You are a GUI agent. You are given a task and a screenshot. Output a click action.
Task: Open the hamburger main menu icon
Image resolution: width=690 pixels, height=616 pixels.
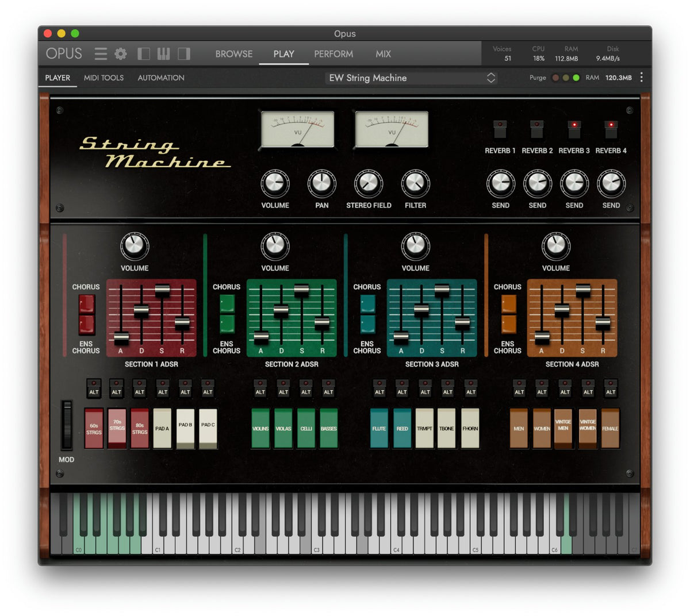click(x=101, y=54)
